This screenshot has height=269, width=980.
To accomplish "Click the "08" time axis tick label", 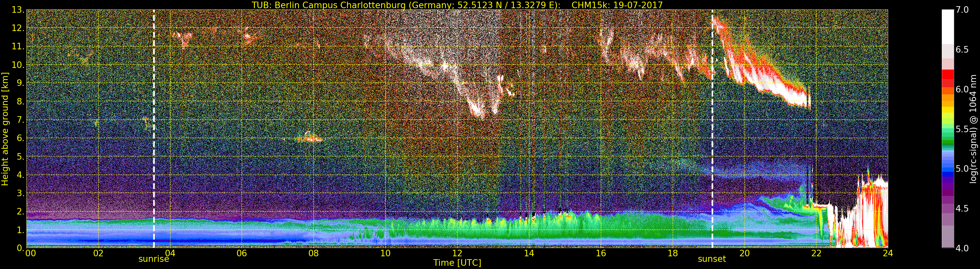I will click(313, 253).
